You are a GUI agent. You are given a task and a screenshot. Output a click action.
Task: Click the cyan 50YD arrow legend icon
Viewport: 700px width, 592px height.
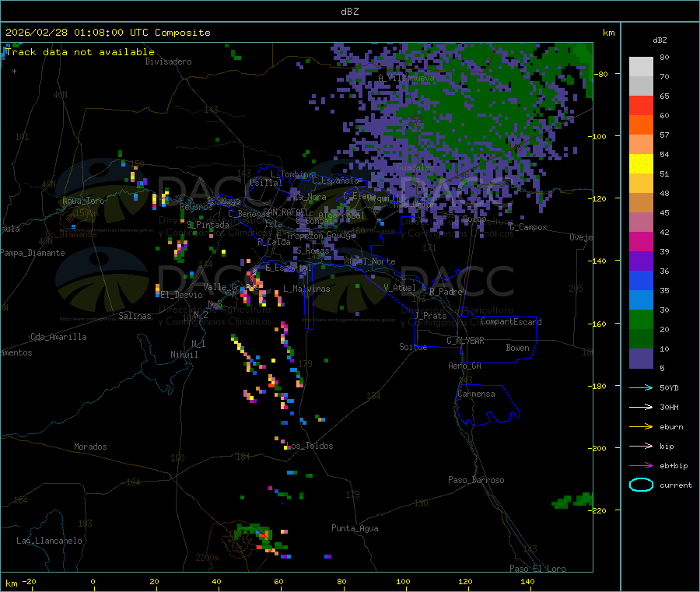pos(641,387)
